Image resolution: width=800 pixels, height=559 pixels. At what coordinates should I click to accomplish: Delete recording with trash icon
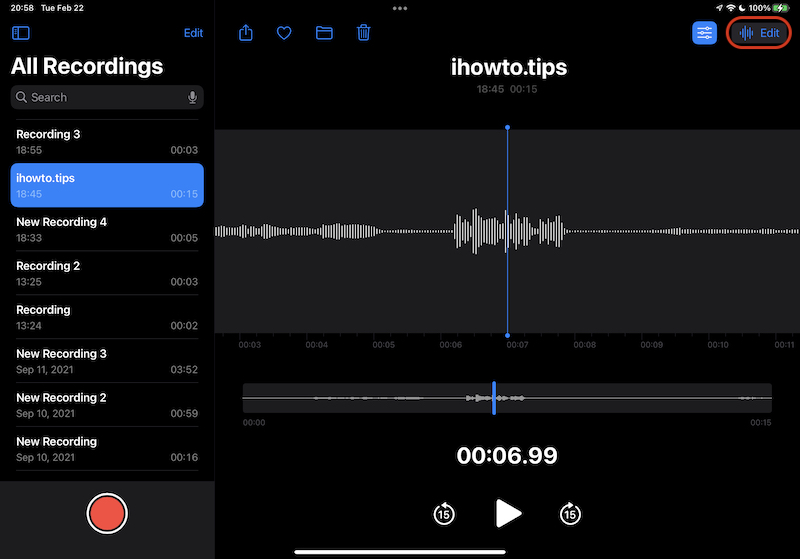point(364,33)
